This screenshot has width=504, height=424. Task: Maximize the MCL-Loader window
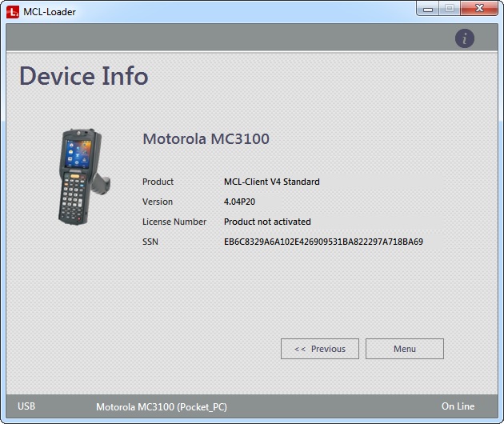coord(449,9)
